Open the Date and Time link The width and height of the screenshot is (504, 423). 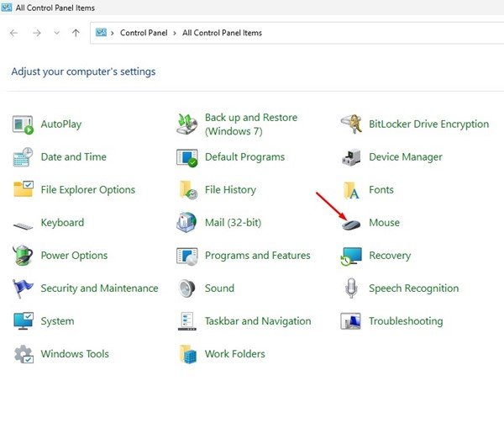click(x=74, y=157)
